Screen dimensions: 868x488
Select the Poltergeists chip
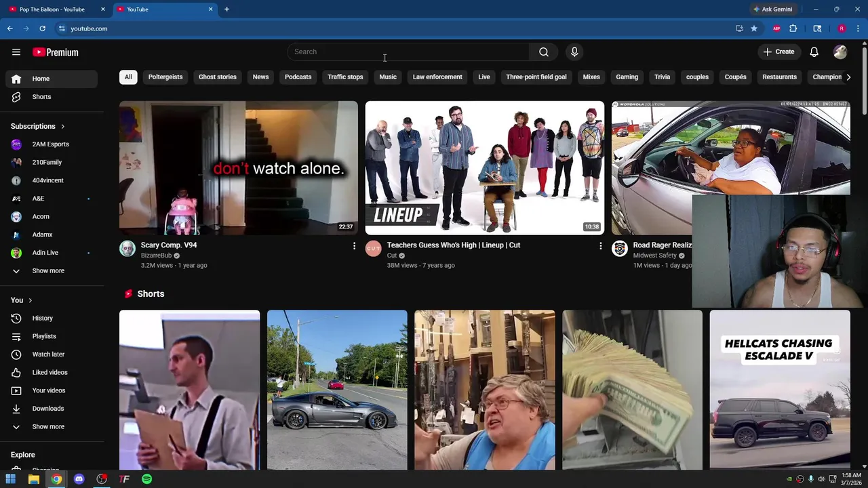point(165,77)
